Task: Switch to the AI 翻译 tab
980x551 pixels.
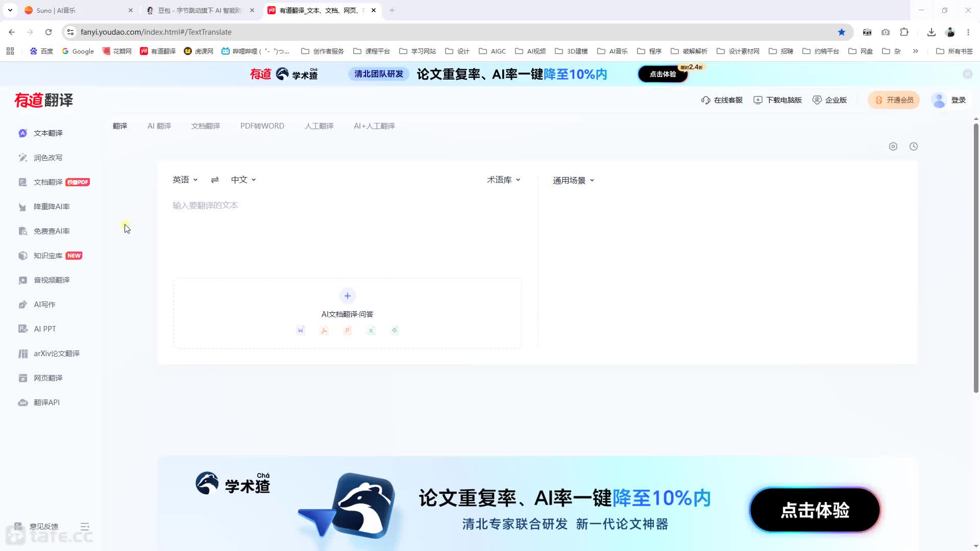Action: pyautogui.click(x=159, y=126)
